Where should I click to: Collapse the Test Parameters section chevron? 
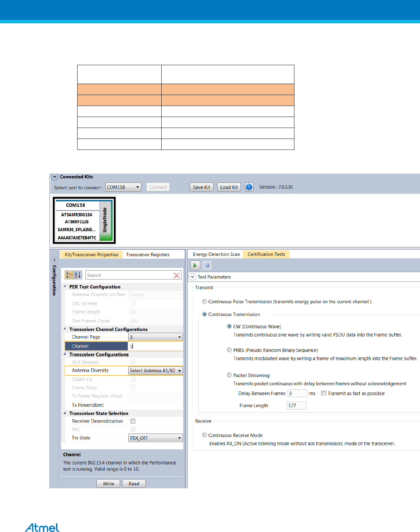(x=192, y=277)
